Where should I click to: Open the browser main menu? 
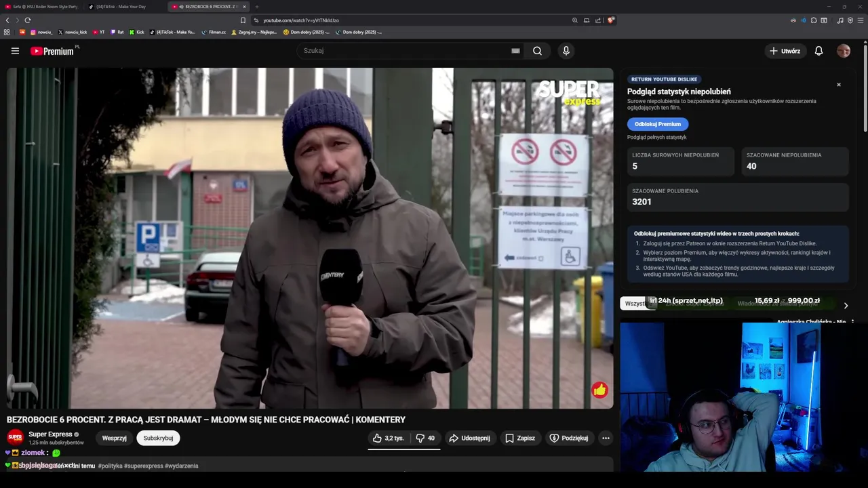coord(861,20)
